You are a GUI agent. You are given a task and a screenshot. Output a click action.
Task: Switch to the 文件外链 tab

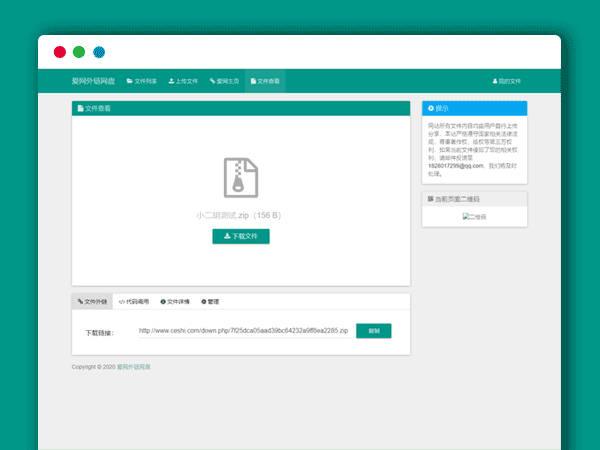92,301
